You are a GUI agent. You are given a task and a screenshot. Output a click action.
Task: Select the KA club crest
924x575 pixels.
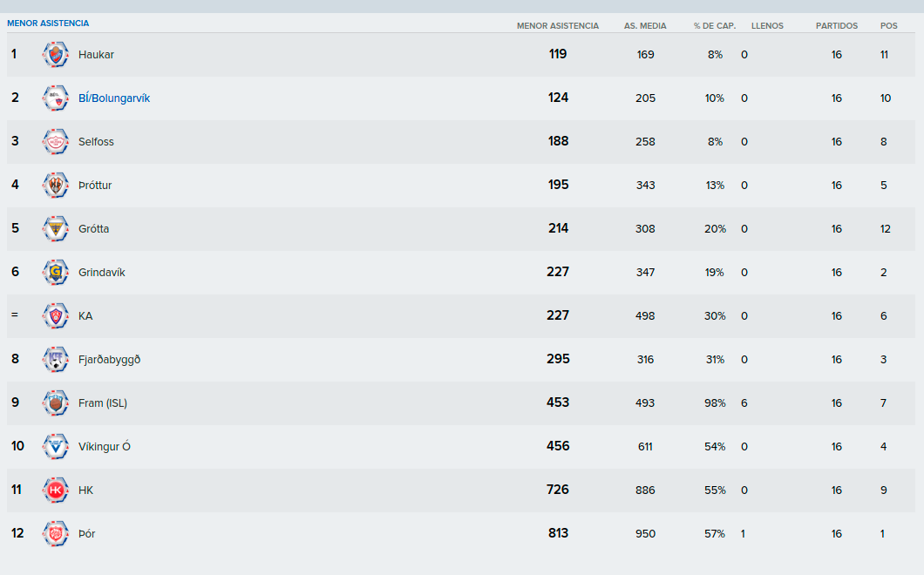tap(56, 316)
